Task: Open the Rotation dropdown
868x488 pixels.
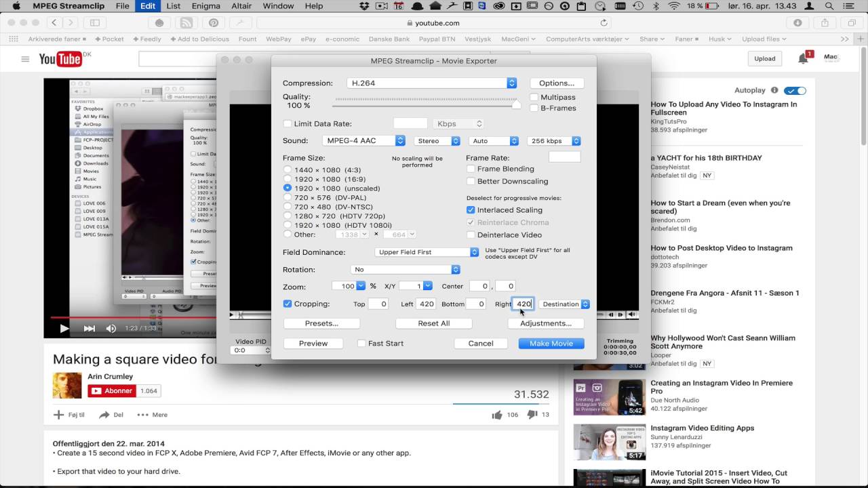Action: click(x=404, y=270)
